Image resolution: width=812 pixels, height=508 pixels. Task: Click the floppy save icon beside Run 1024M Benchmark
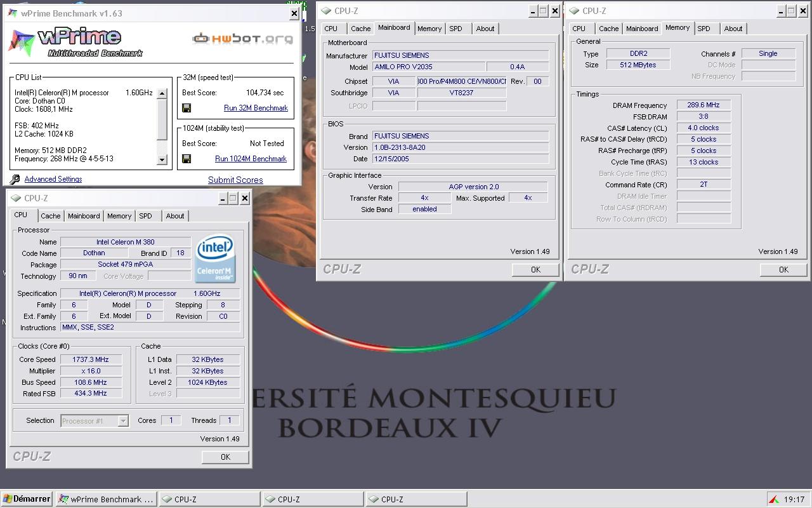[x=187, y=159]
